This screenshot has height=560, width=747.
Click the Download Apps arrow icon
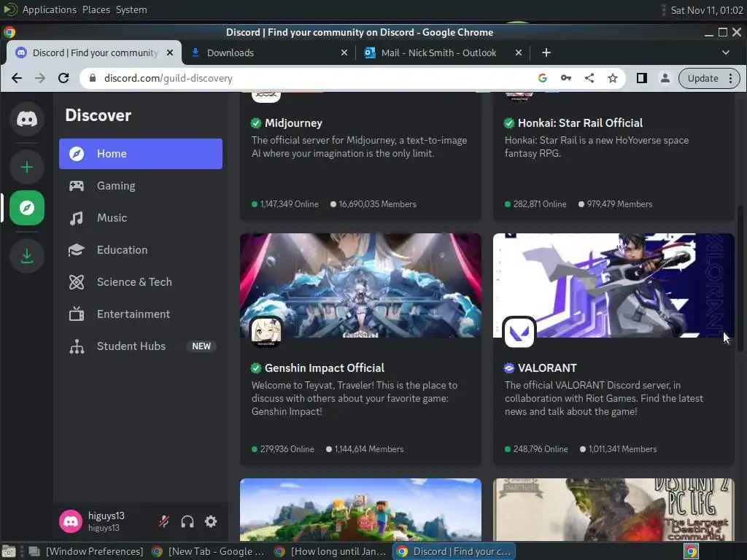[x=27, y=256]
